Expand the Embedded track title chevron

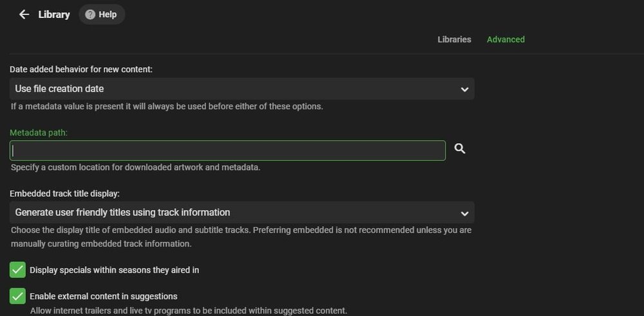coord(464,213)
